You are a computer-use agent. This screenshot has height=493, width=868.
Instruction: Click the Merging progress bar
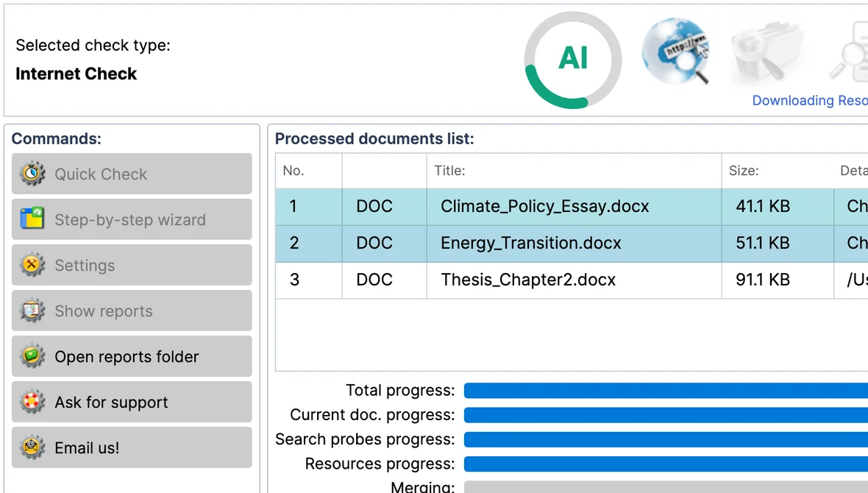coord(666,487)
